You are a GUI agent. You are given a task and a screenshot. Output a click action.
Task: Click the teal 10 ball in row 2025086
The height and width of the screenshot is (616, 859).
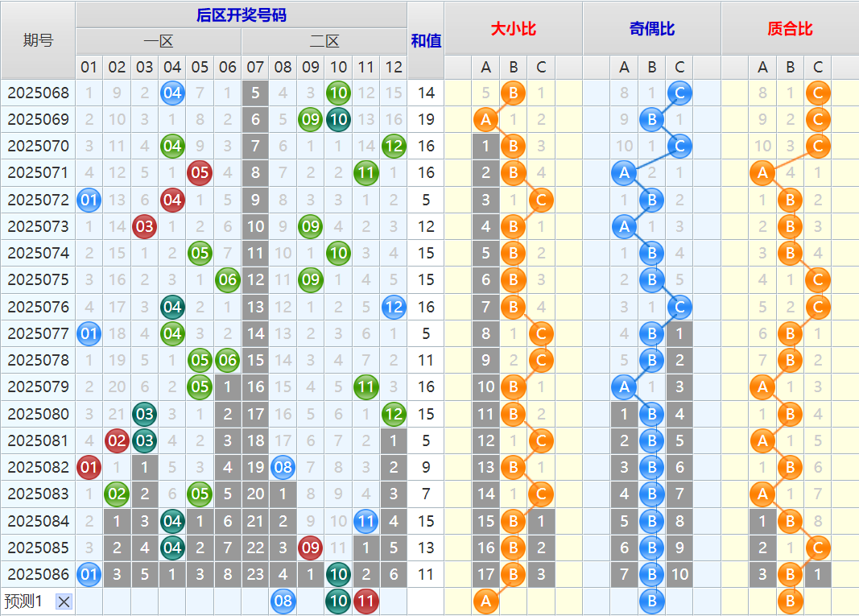coord(338,574)
